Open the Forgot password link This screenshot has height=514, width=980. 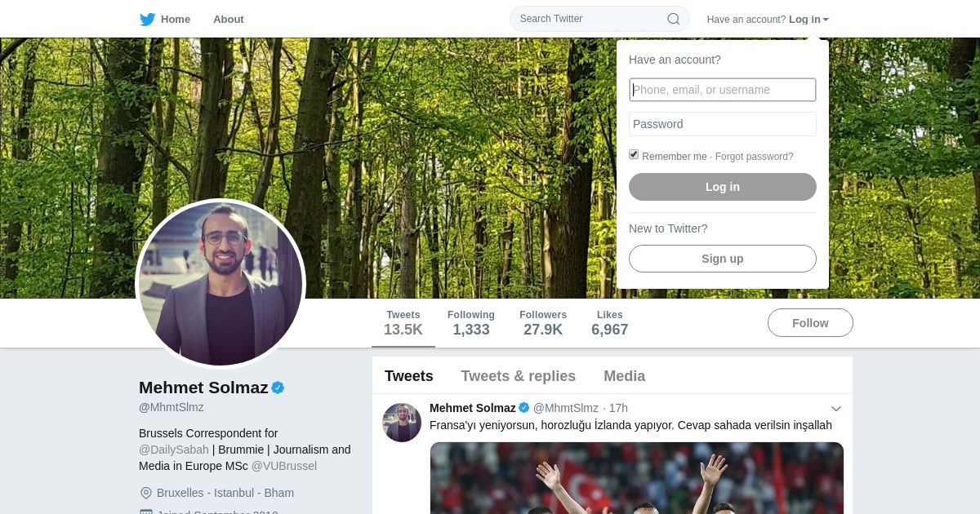[755, 157]
